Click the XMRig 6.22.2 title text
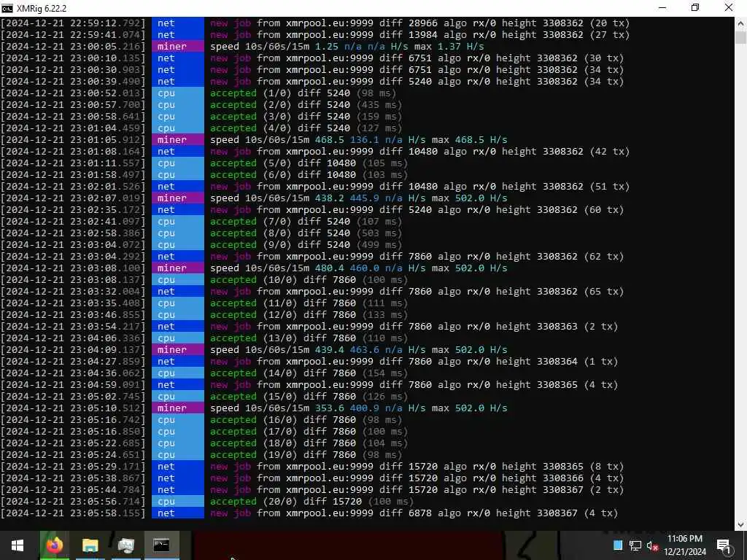747x560 pixels. (42, 9)
